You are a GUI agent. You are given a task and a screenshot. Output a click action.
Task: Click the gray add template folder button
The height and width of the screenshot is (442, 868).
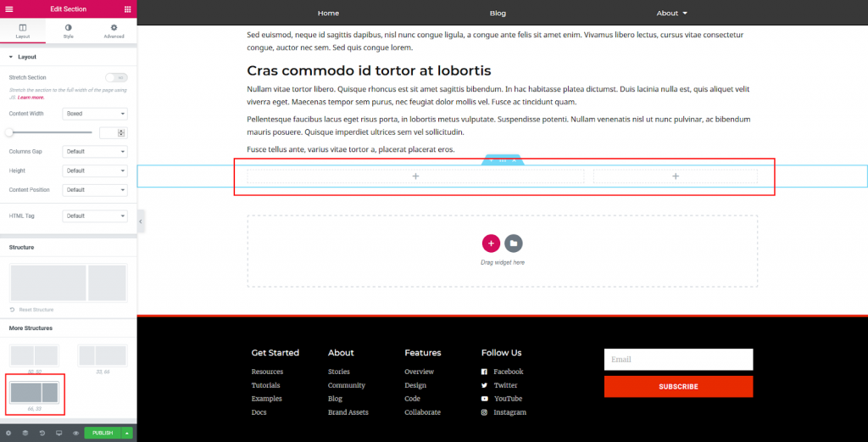(513, 243)
